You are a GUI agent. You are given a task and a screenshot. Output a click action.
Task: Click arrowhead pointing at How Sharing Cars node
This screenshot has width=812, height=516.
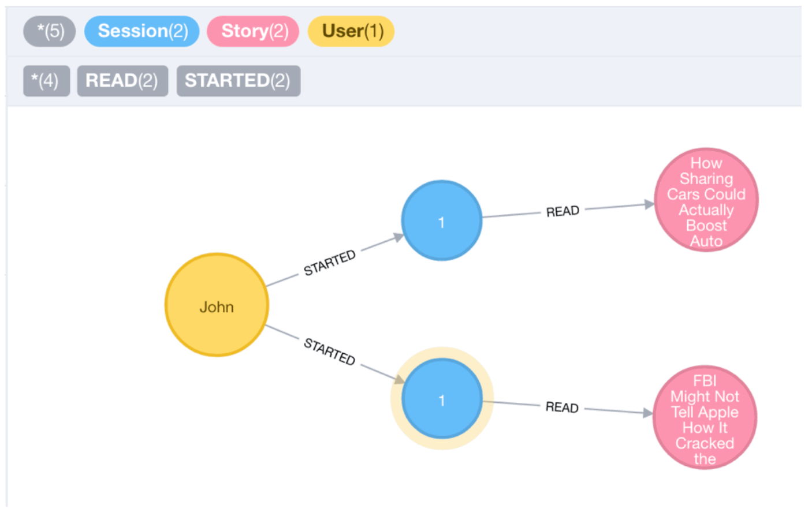(649, 204)
